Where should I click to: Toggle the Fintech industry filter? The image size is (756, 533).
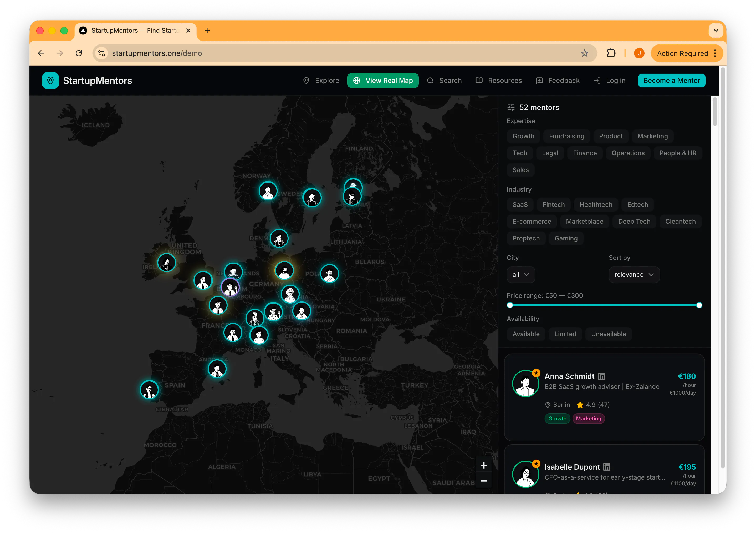tap(554, 205)
